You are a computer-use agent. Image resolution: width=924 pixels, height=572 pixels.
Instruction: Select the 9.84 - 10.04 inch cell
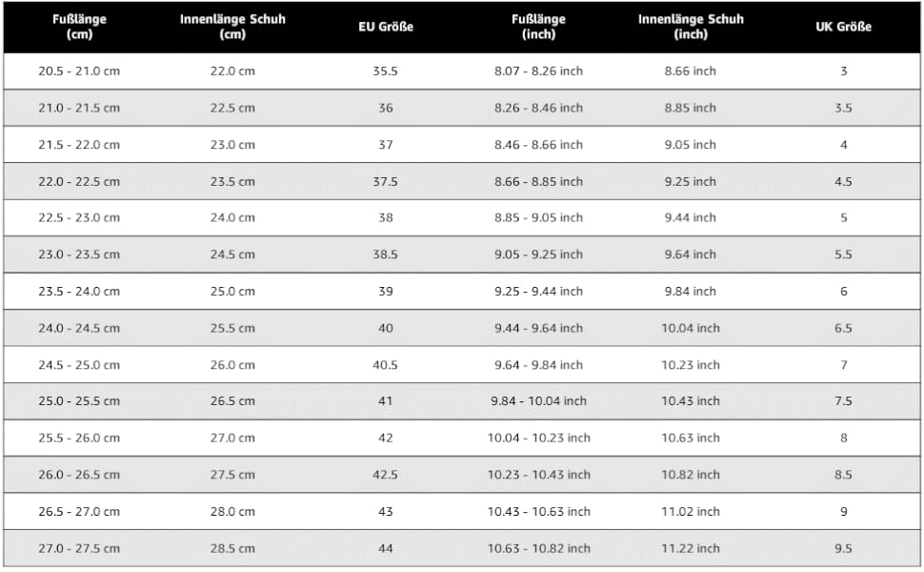[538, 401]
